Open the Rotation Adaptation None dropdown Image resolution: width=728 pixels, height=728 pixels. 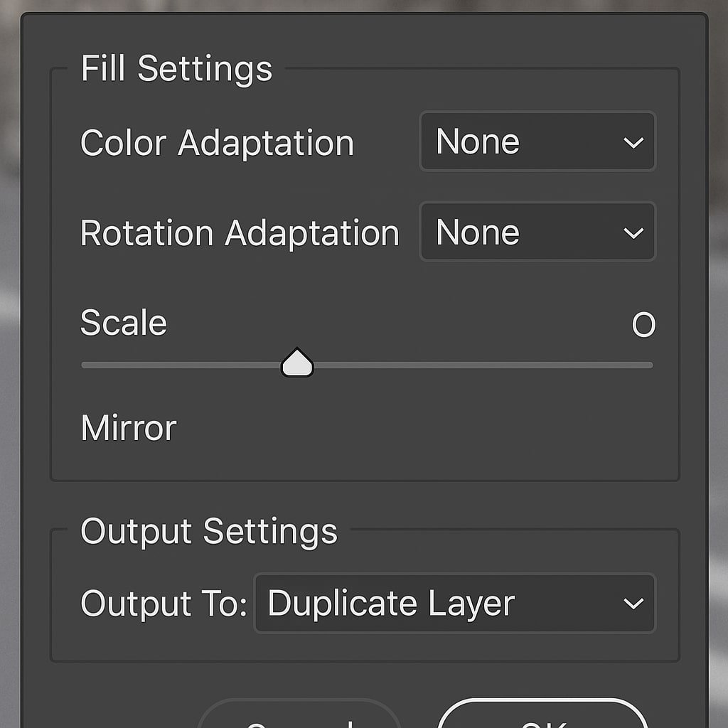click(537, 232)
